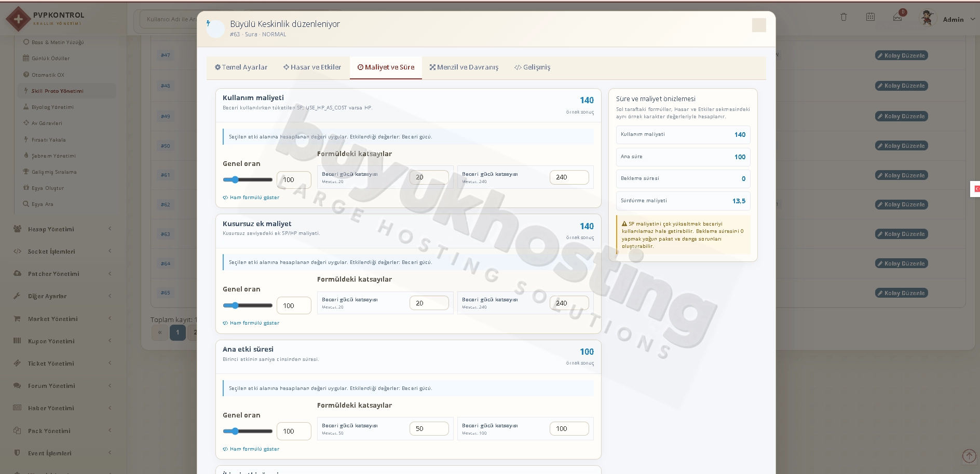Go to pagination page 1

point(178,332)
